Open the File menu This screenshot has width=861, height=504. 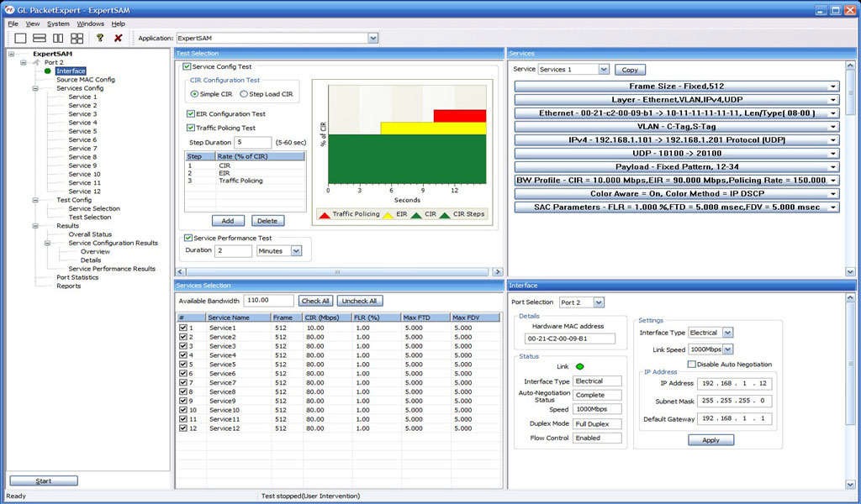(13, 24)
